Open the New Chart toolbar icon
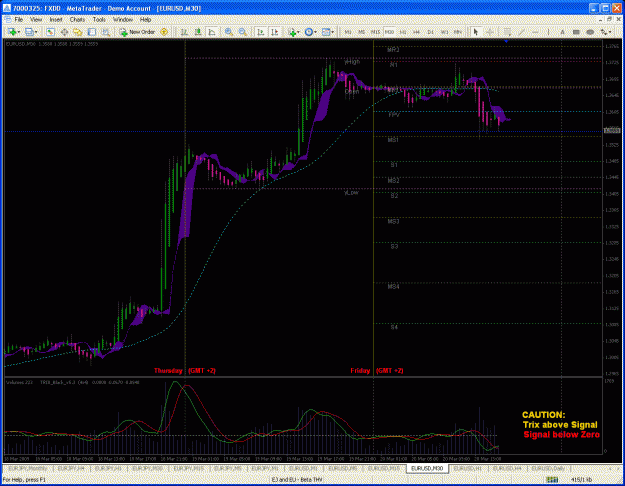The width and height of the screenshot is (625, 486). tap(11, 32)
